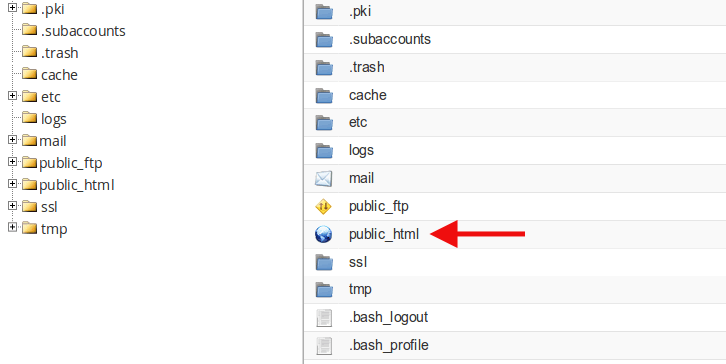Screen dimensions: 726x364
Task: Expand the tmp tree node
Action: 13,227
